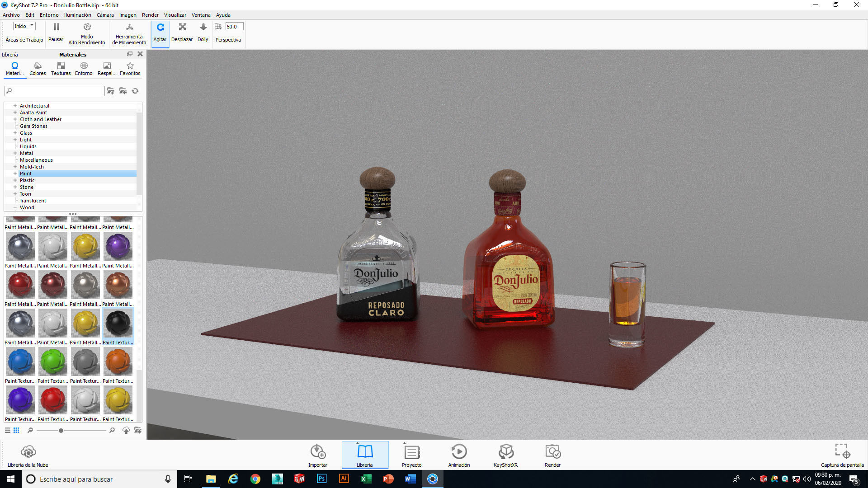This screenshot has width=868, height=488.
Task: Open the Entorno menu
Action: [49, 15]
